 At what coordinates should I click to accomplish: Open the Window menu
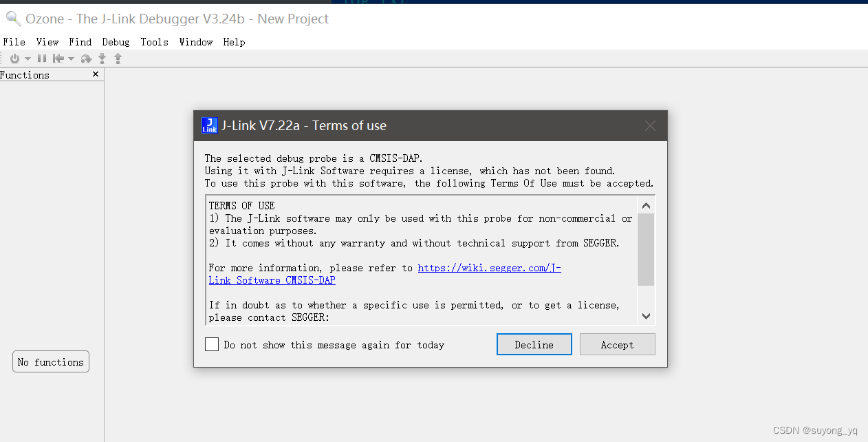(x=196, y=42)
